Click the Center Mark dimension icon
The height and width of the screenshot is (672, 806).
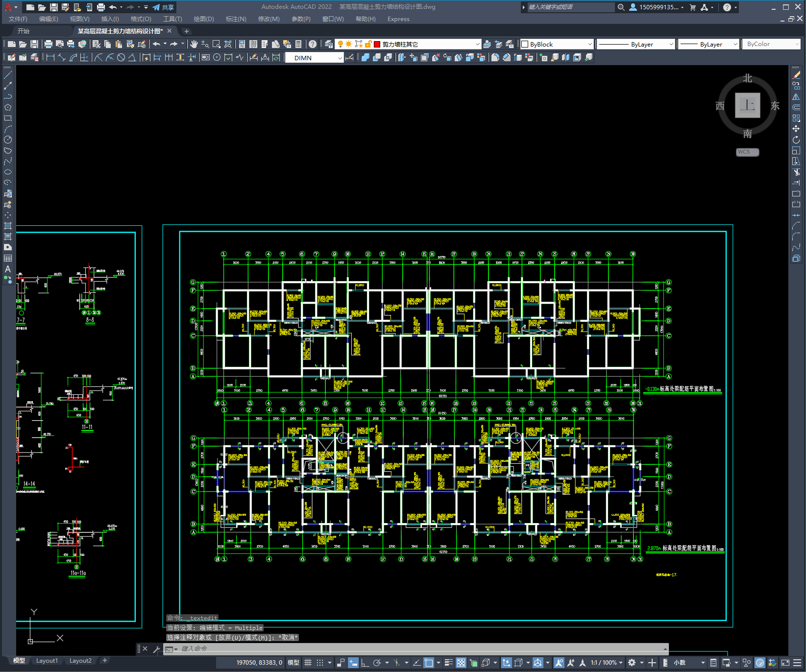(217, 58)
